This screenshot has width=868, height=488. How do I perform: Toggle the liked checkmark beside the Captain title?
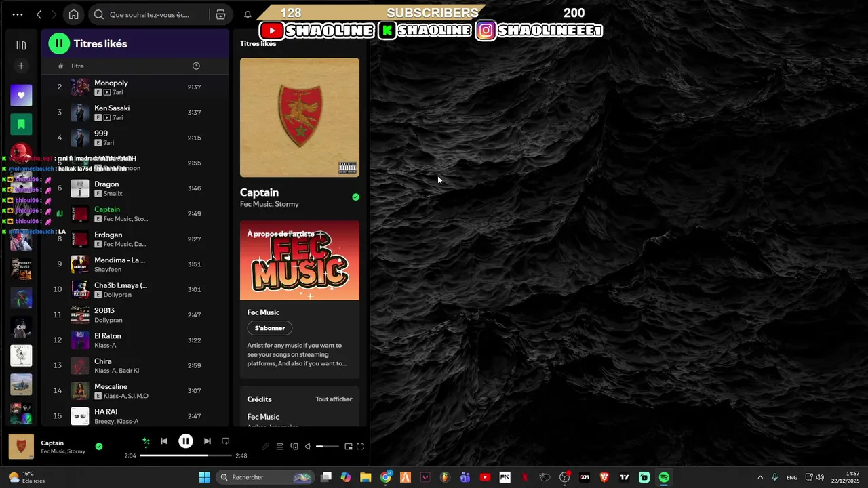click(356, 197)
